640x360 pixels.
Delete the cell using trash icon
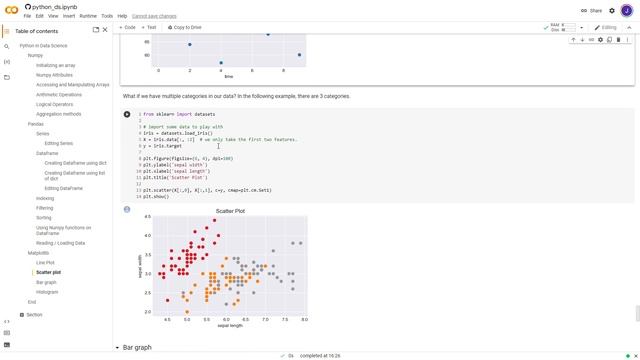618,40
